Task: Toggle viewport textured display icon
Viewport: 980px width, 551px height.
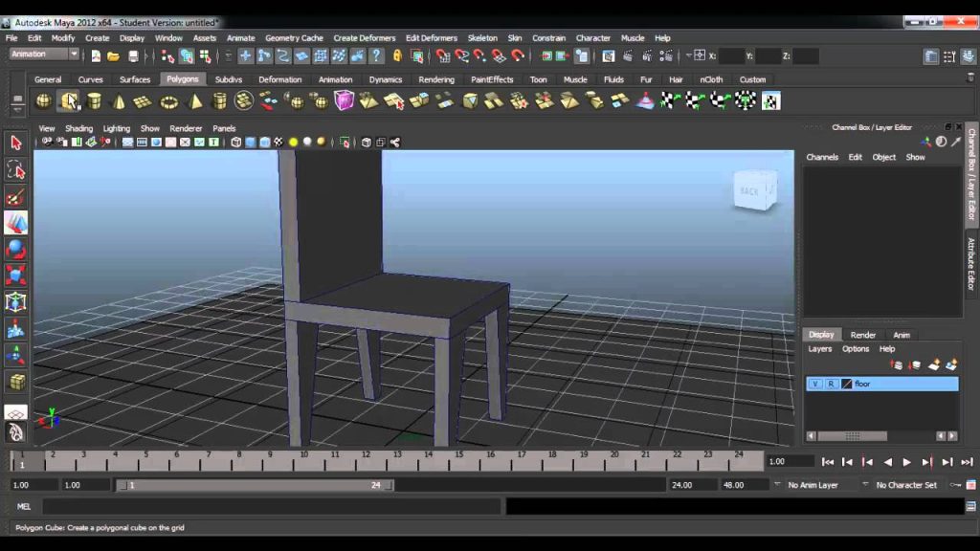Action: (278, 143)
